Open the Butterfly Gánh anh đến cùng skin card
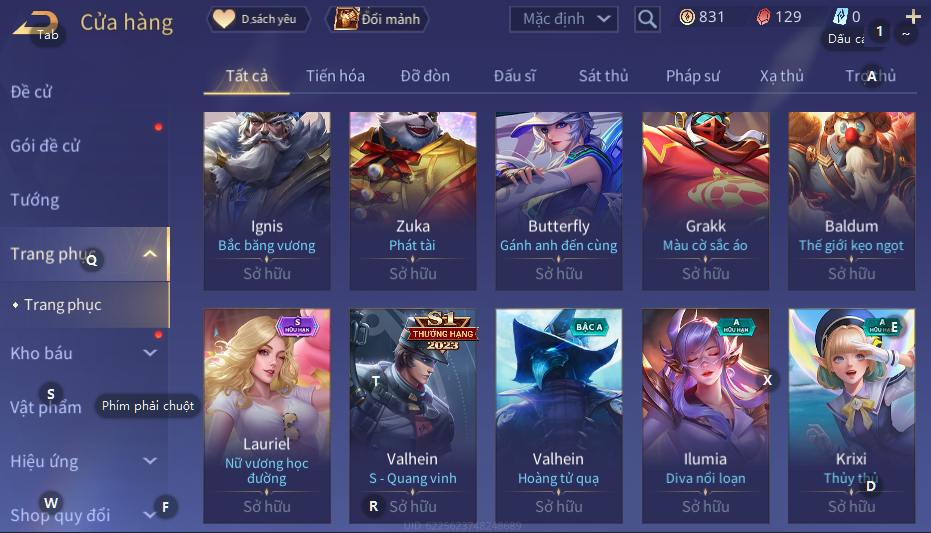This screenshot has height=533, width=931. coord(559,201)
